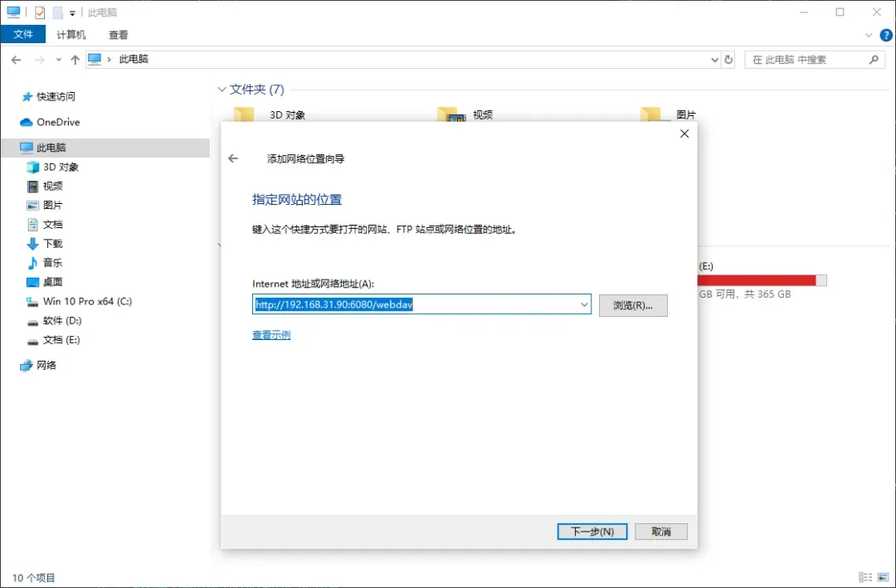Click the 浏览(R)... button
The height and width of the screenshot is (588, 896).
pyautogui.click(x=633, y=306)
